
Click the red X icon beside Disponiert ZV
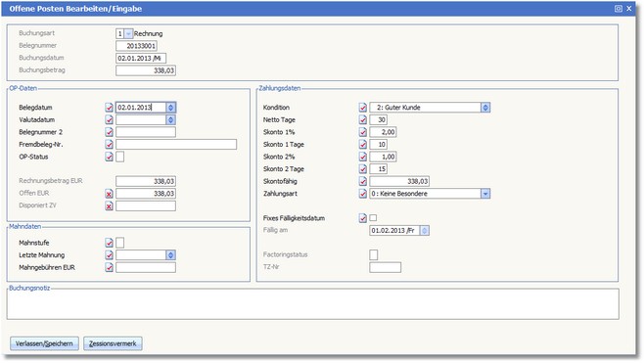tap(109, 206)
